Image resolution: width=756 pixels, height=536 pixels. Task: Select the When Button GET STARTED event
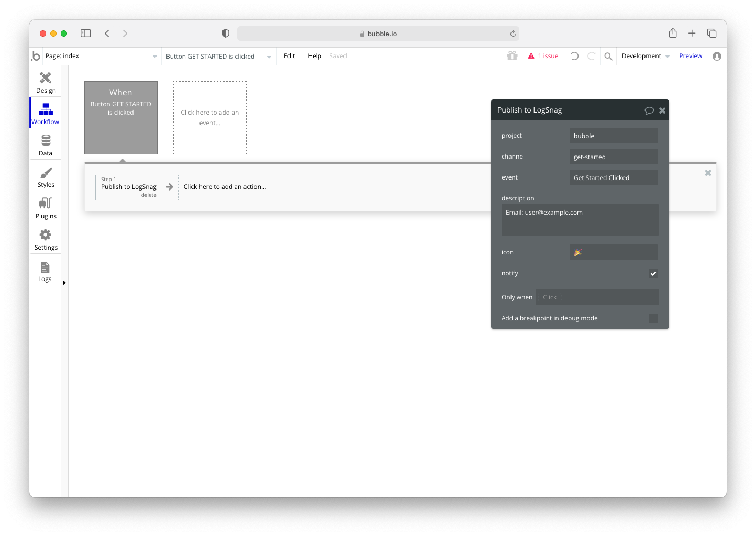(121, 118)
